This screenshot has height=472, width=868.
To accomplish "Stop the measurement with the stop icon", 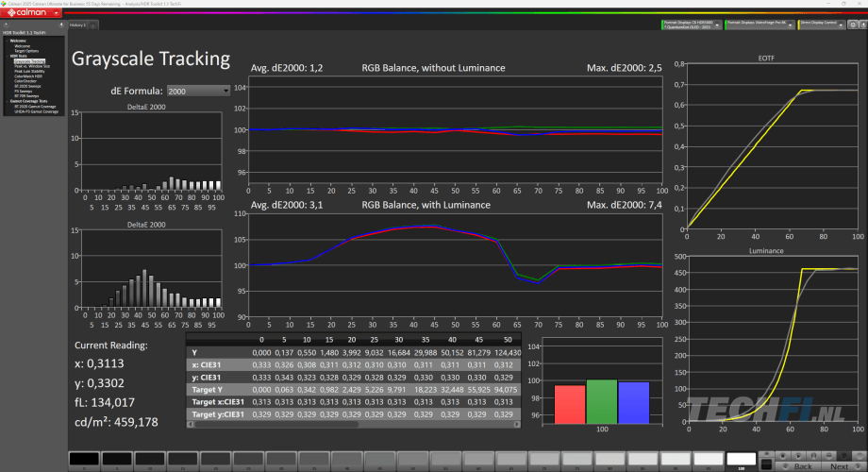I will [782, 456].
